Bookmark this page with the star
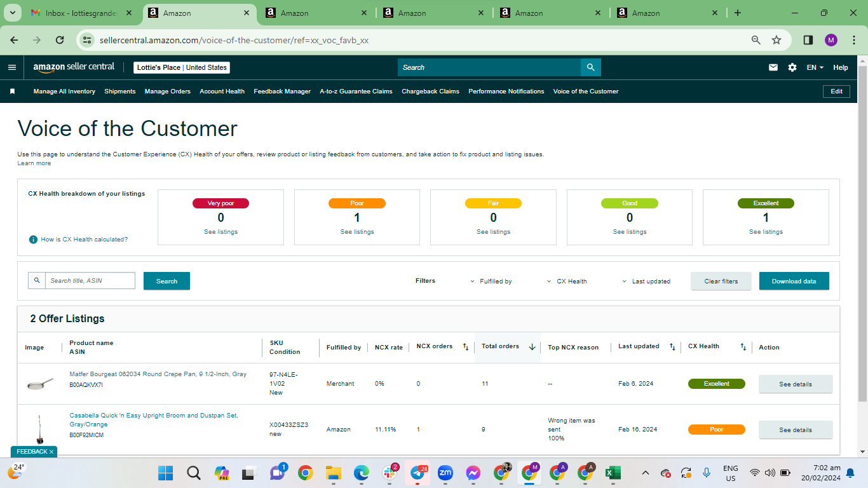The image size is (868, 488). (776, 40)
